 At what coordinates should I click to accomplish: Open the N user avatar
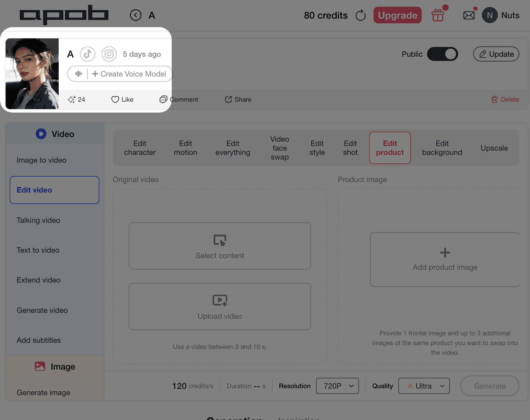[x=490, y=16]
